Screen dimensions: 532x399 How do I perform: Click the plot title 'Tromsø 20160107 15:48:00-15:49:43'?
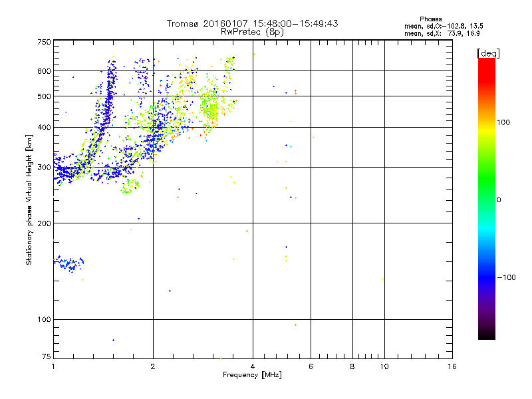pos(252,23)
